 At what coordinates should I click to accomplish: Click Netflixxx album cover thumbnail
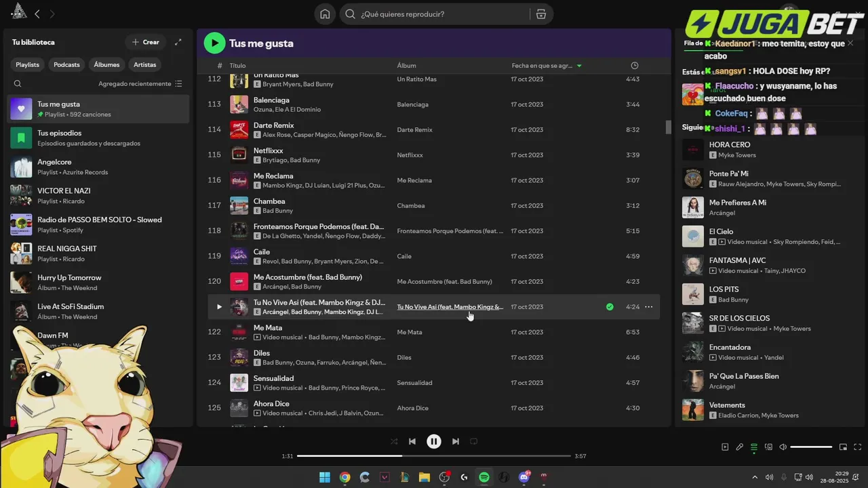point(239,155)
